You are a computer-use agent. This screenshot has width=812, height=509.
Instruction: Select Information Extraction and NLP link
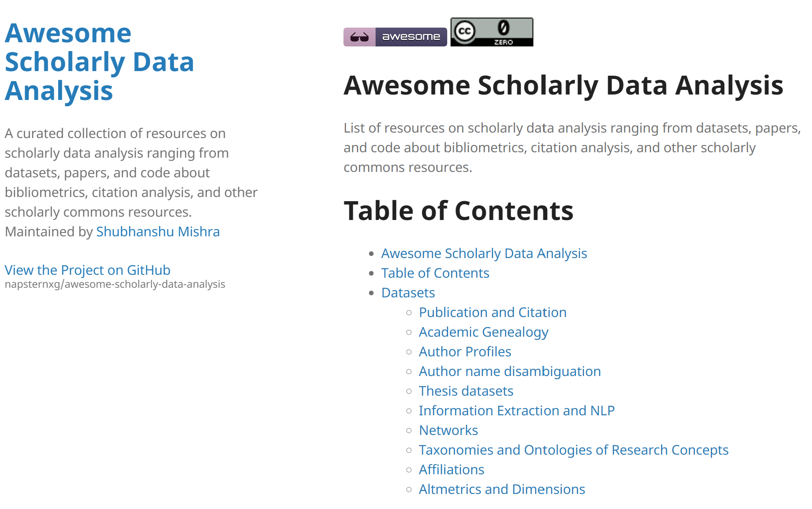(517, 411)
